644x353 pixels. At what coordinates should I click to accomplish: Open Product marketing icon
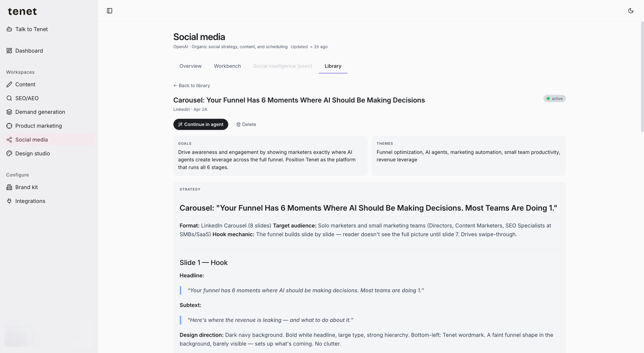click(9, 126)
